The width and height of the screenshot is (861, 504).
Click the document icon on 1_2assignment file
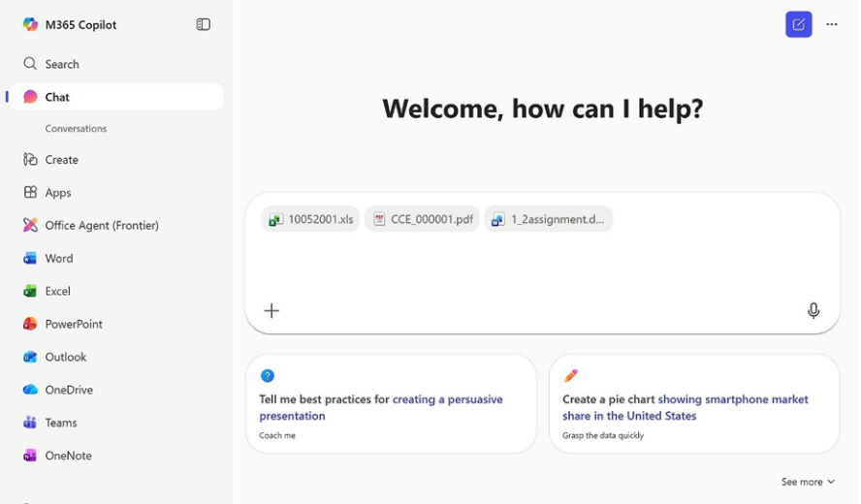coord(498,220)
